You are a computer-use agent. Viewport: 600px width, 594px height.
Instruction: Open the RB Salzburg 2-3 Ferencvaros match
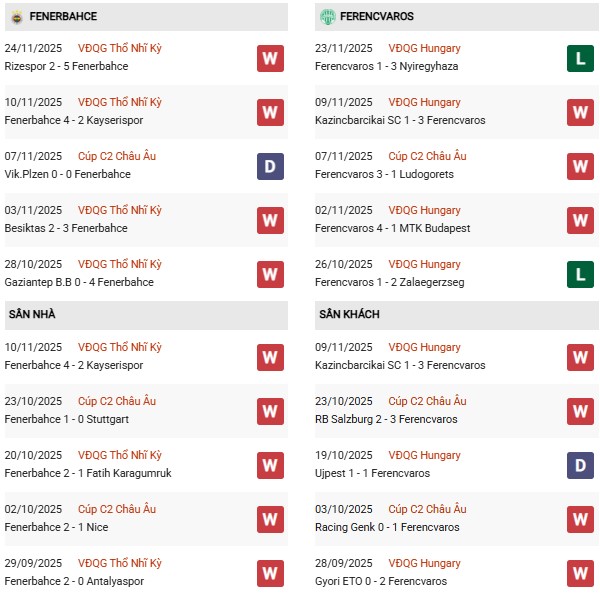397,419
